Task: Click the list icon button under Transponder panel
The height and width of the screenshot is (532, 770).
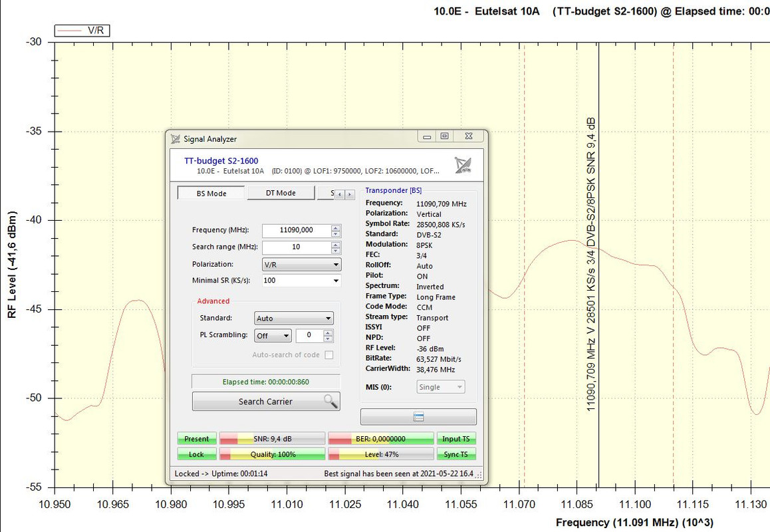Action: 418,416
